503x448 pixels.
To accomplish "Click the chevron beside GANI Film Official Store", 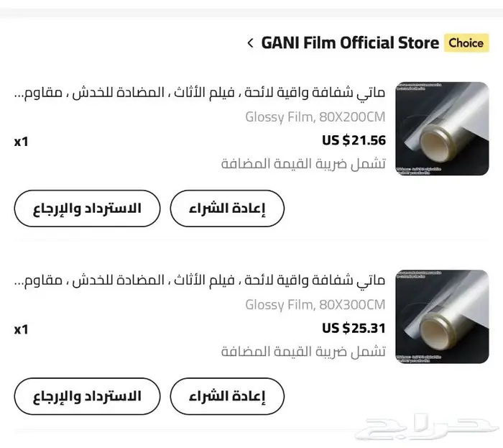I will [250, 43].
